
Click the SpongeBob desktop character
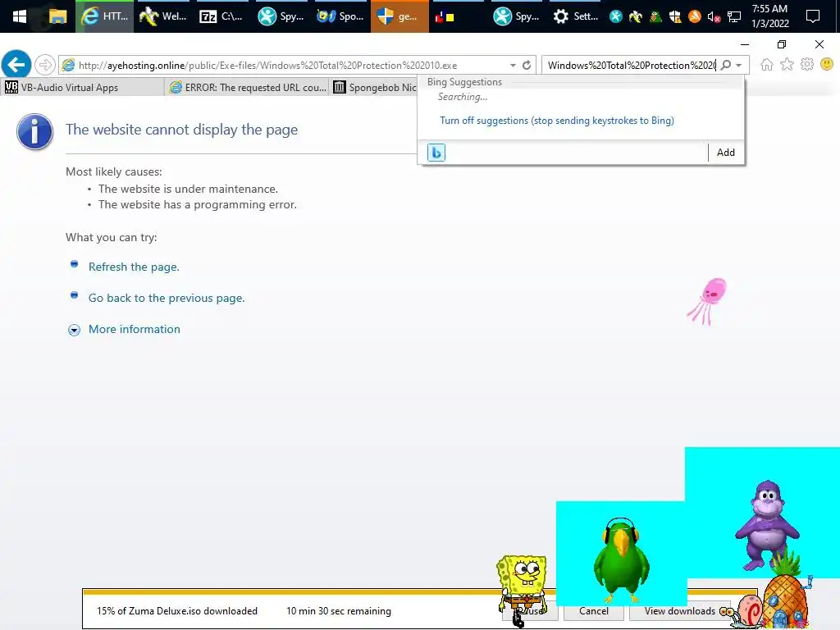(521, 589)
